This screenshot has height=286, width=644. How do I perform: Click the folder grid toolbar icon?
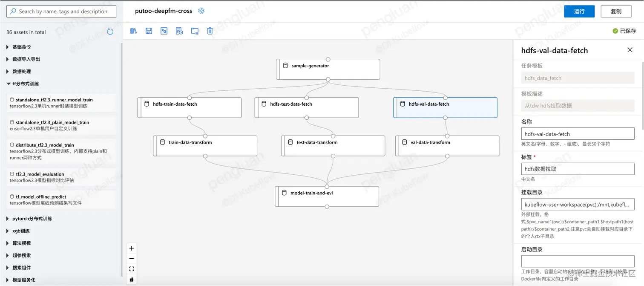[x=195, y=31]
